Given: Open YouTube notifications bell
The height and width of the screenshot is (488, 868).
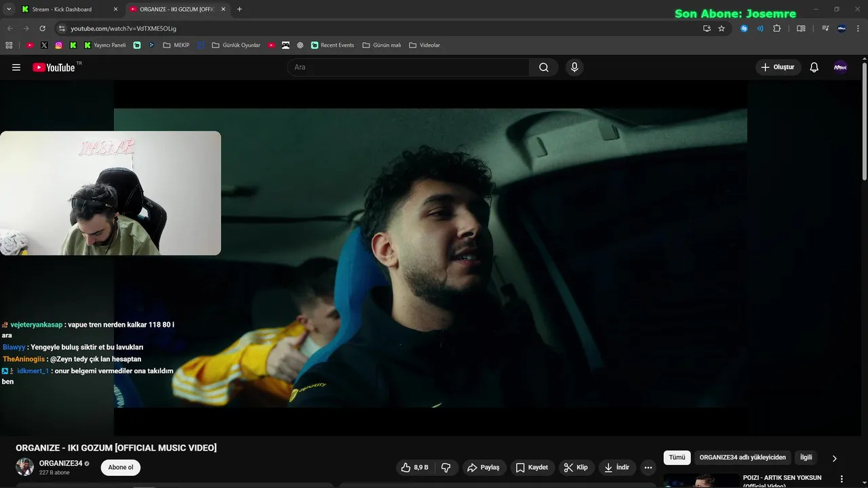Looking at the screenshot, I should [814, 67].
